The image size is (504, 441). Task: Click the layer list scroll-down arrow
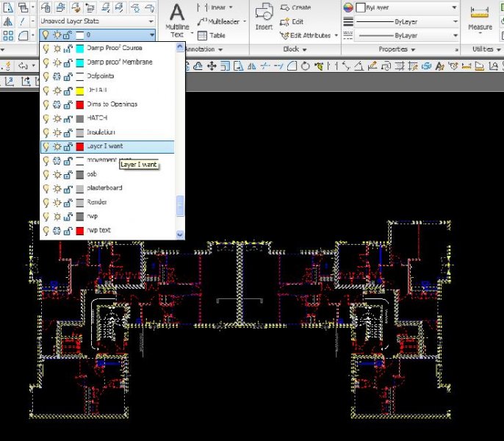pyautogui.click(x=180, y=234)
